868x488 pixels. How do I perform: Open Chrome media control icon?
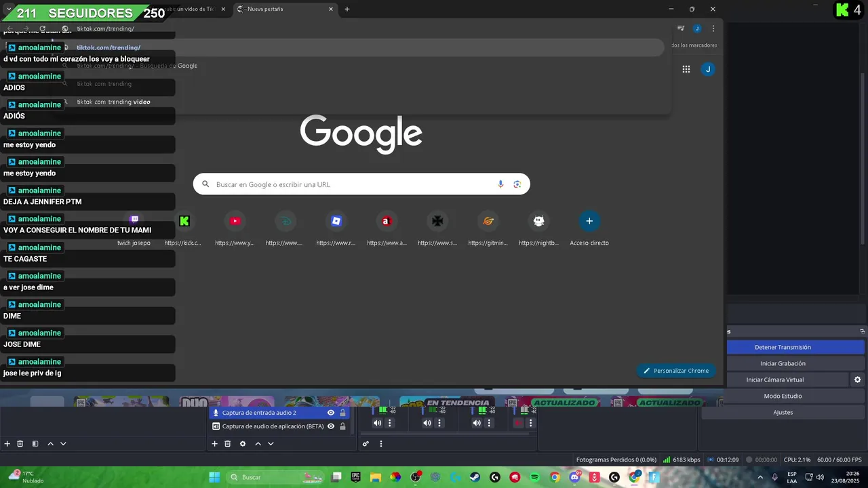681,28
